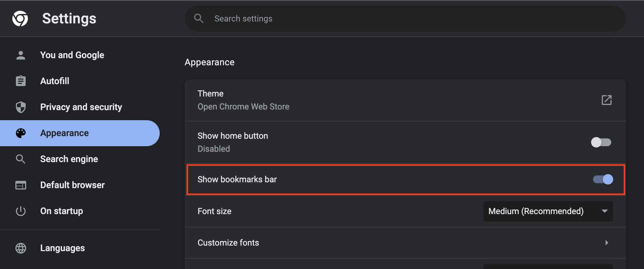This screenshot has height=269, width=644.
Task: Click the Customize fonts label
Action: [228, 243]
